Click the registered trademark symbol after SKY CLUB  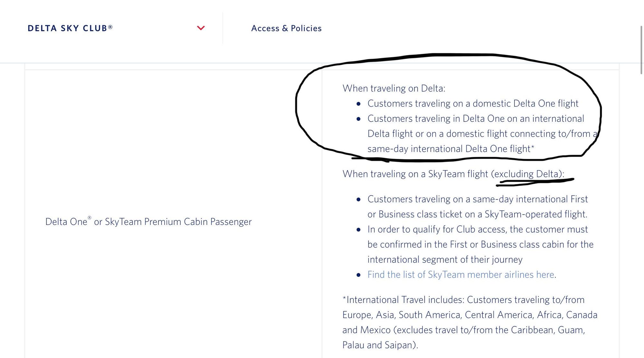(x=110, y=27)
